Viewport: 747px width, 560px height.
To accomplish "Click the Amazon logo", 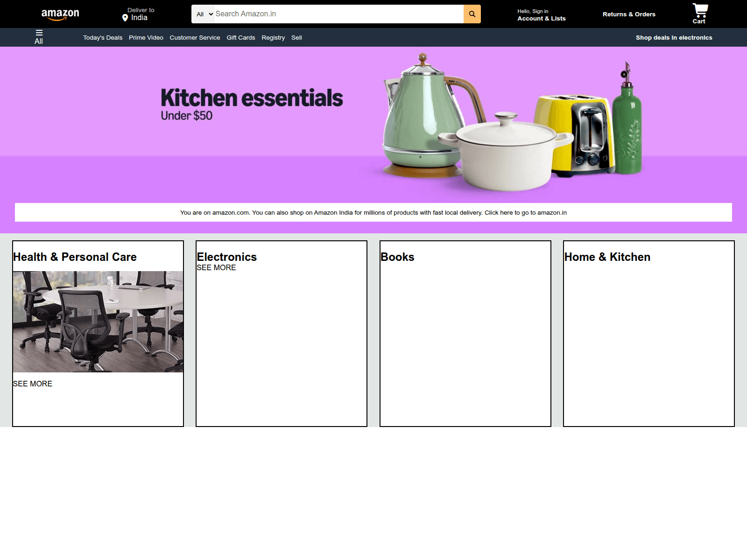I will 60,14.
